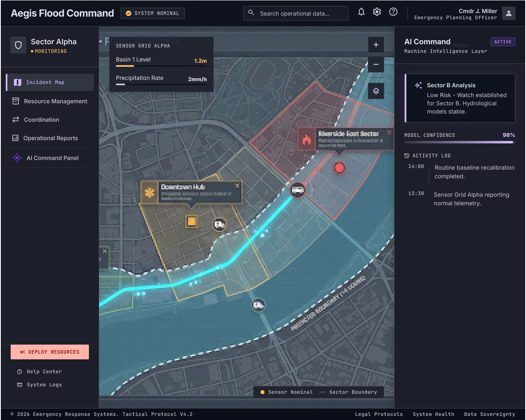Click the 1.2m basin level value
Viewport: 526px width, 420px height.
pos(200,61)
